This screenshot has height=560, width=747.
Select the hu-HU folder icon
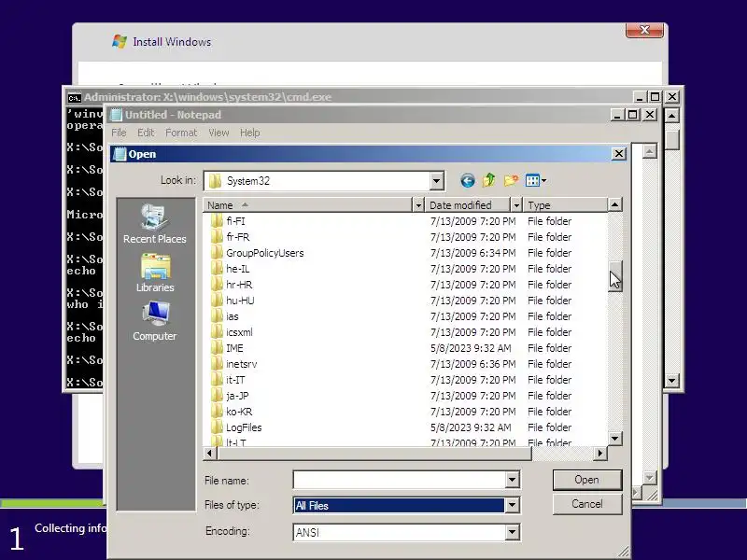click(x=217, y=300)
